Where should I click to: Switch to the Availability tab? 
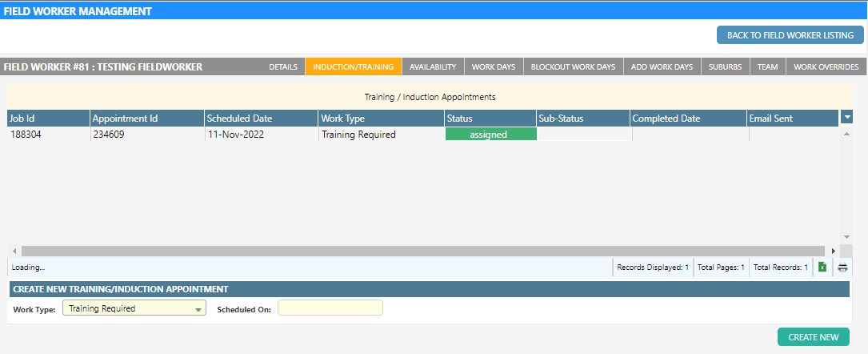pos(432,67)
